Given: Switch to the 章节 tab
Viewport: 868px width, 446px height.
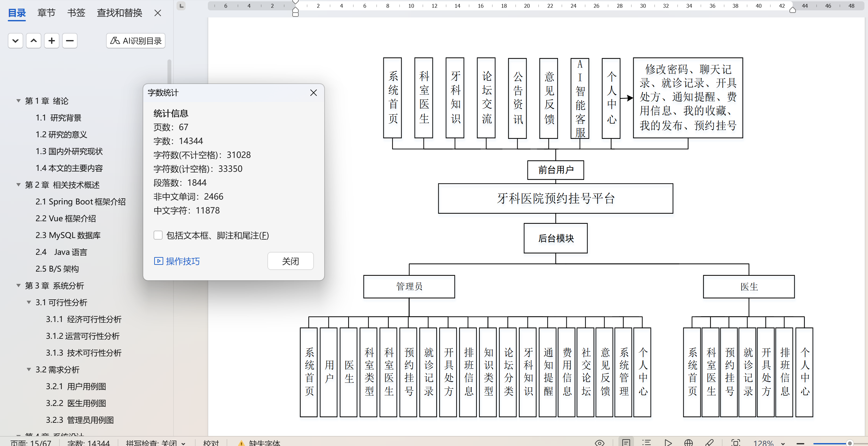Looking at the screenshot, I should 46,13.
